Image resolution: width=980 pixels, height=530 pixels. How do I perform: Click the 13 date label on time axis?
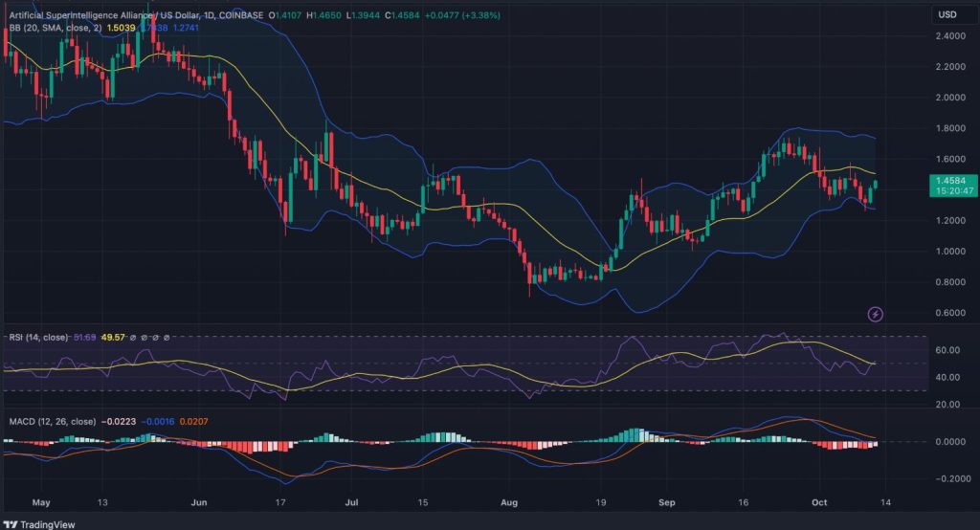tap(102, 502)
